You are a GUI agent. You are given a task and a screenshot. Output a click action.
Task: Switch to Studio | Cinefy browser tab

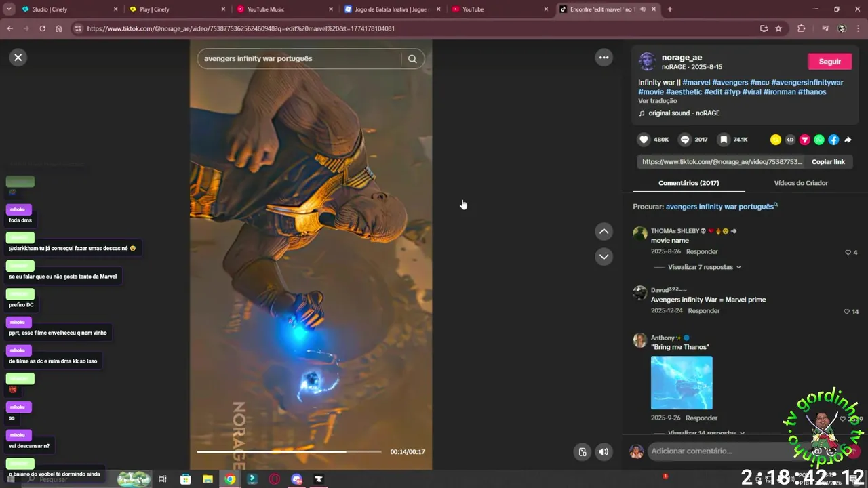coord(68,9)
